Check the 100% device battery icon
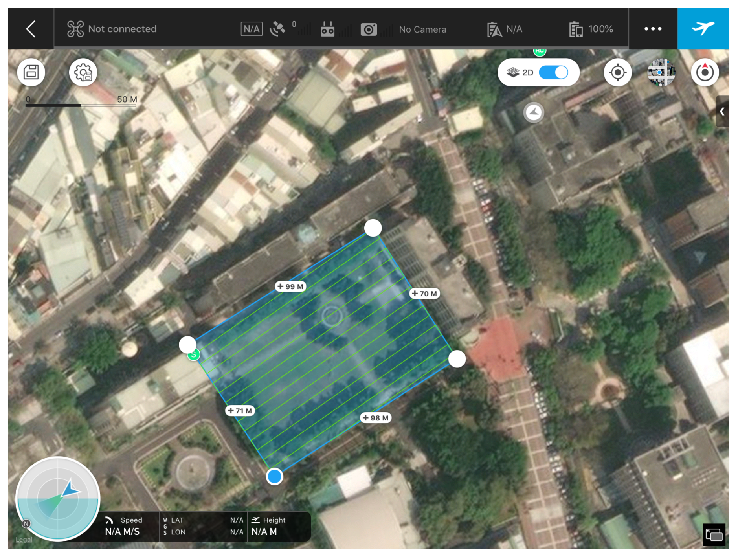 576,29
